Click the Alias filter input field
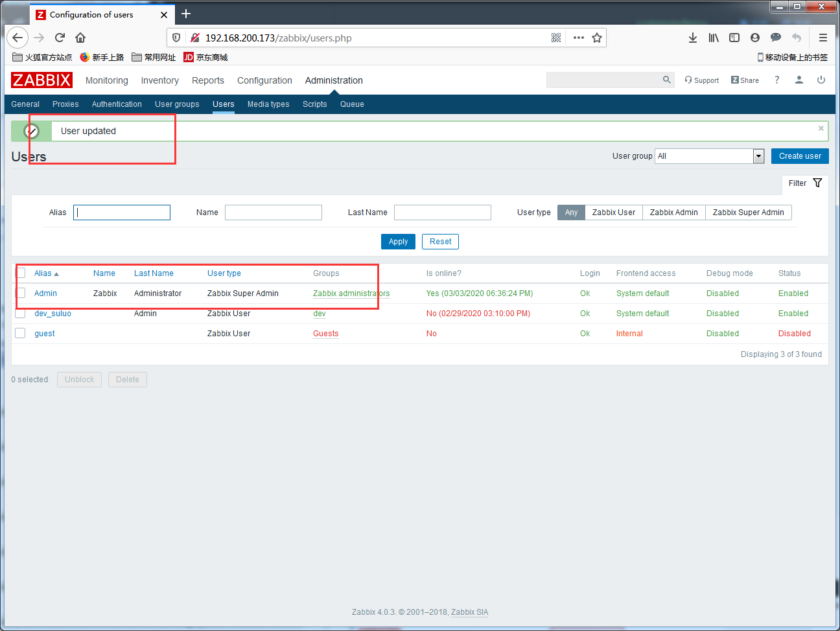 pyautogui.click(x=122, y=212)
